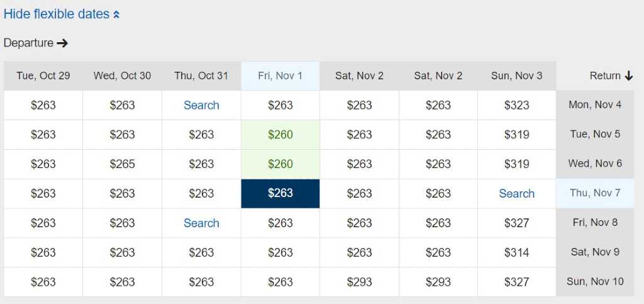Image resolution: width=644 pixels, height=304 pixels.
Task: Select $263 fare for Tue, Oct 29 and Mon, Nov 4
Action: [43, 105]
